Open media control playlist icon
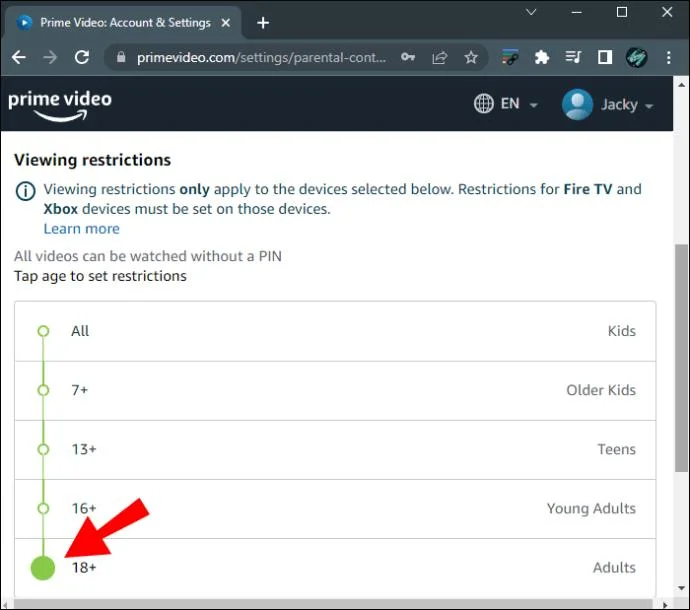Image resolution: width=690 pixels, height=610 pixels. pyautogui.click(x=573, y=57)
